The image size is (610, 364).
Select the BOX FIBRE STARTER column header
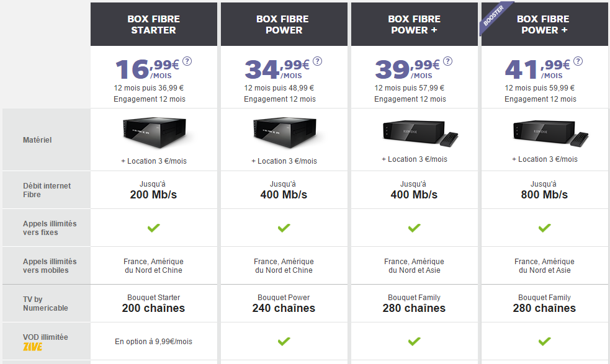point(153,24)
